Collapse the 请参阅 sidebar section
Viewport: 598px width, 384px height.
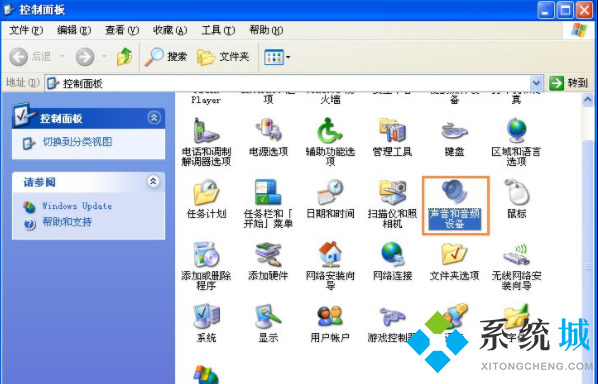(x=153, y=181)
